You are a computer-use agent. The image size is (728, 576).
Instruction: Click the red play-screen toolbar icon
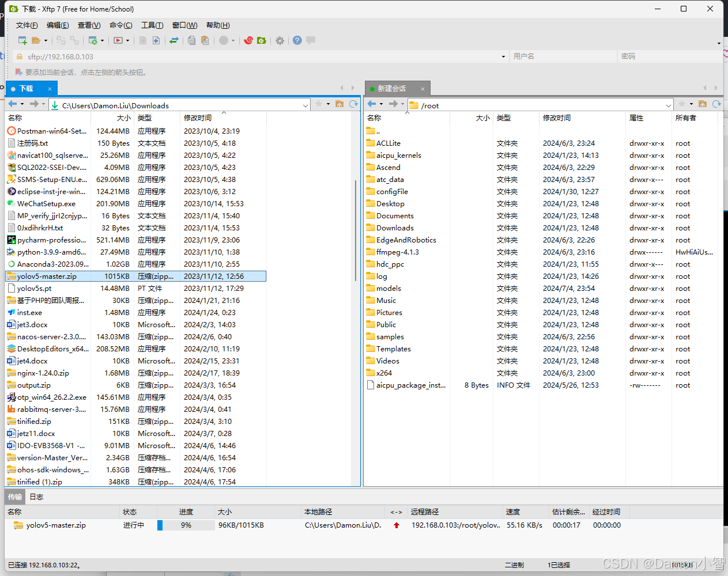[118, 40]
